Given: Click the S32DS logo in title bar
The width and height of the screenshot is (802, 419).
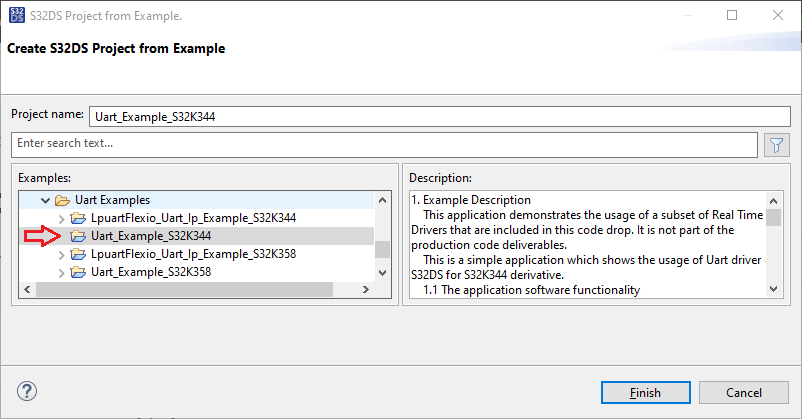Looking at the screenshot, I should [17, 15].
